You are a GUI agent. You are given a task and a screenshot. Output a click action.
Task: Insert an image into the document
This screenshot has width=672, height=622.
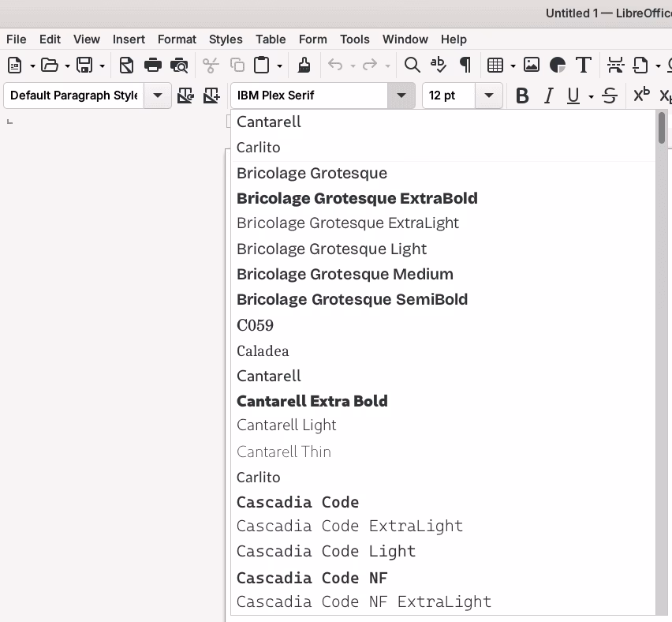pyautogui.click(x=532, y=65)
